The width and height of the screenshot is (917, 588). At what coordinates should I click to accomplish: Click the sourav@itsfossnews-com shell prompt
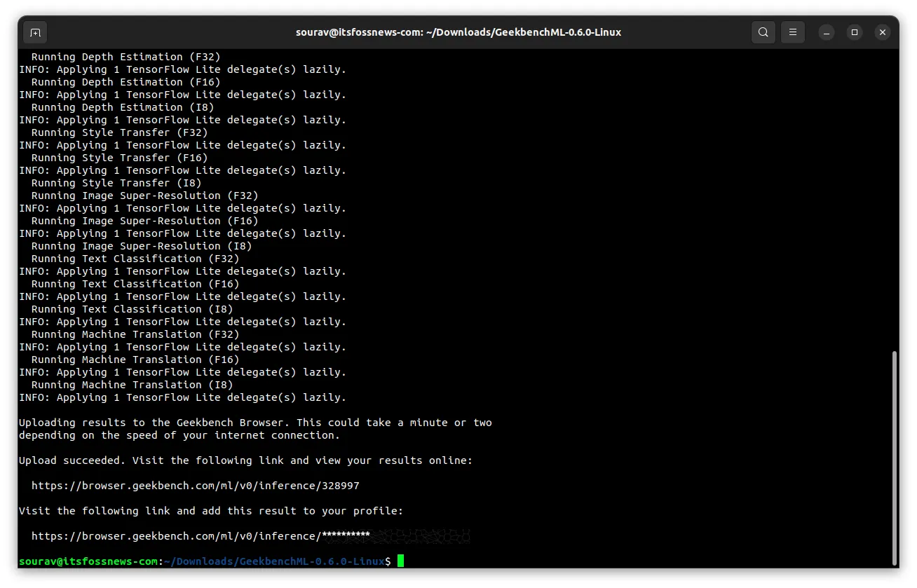point(205,561)
